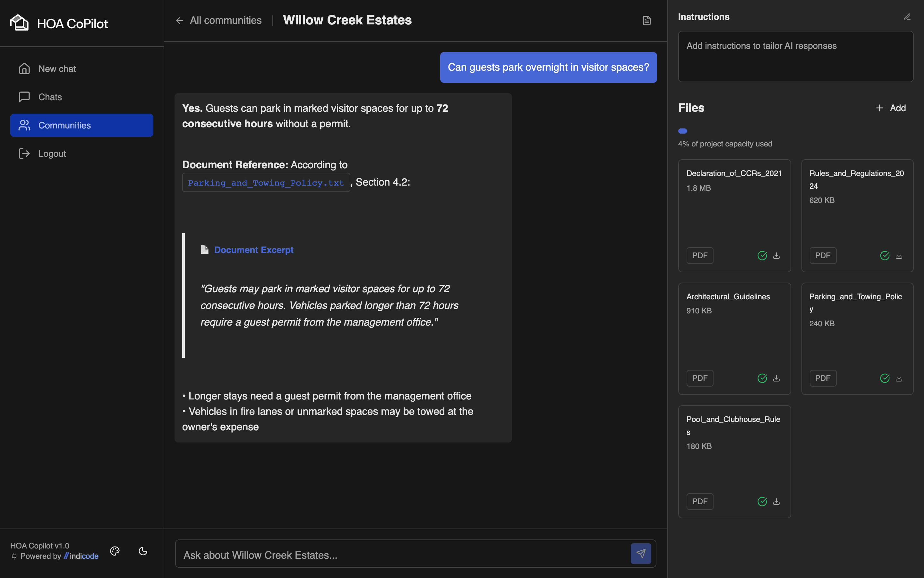Click the Chats speech bubble icon
Screen dimensions: 924x578
(24, 97)
